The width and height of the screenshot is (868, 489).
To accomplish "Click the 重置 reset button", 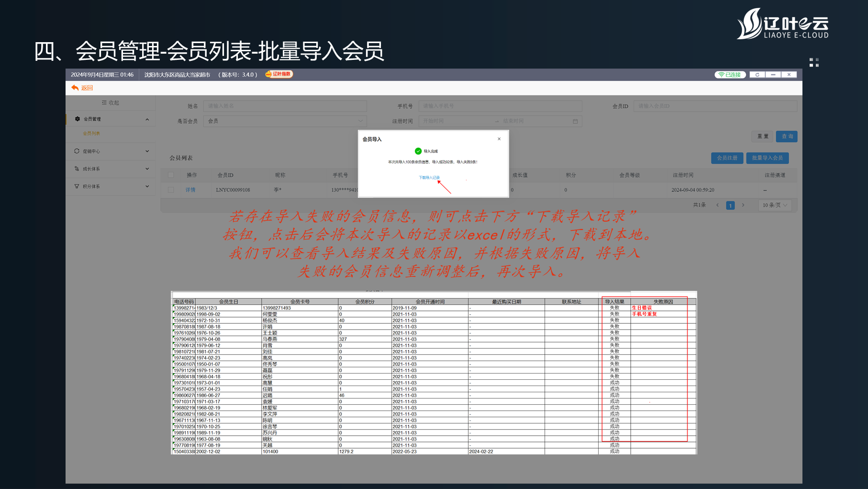I will [x=763, y=136].
